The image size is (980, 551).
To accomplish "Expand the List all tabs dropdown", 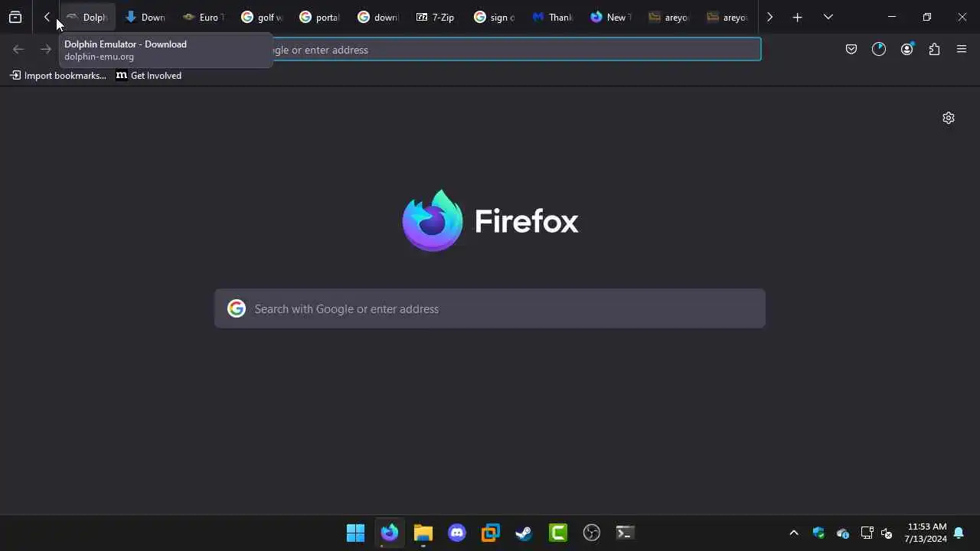I will pos(828,17).
